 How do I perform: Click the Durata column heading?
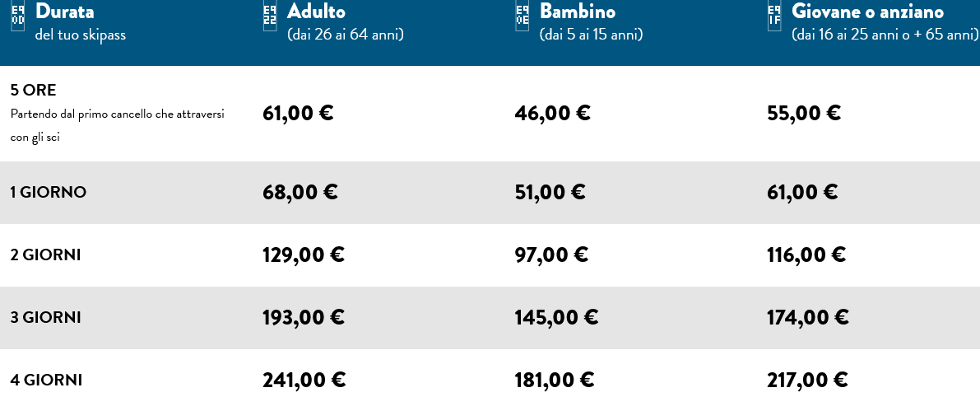64,12
